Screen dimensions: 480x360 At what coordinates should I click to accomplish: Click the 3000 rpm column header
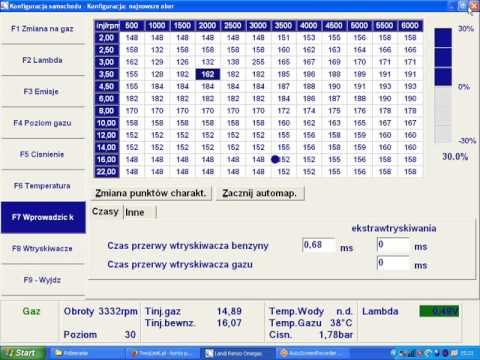point(258,26)
